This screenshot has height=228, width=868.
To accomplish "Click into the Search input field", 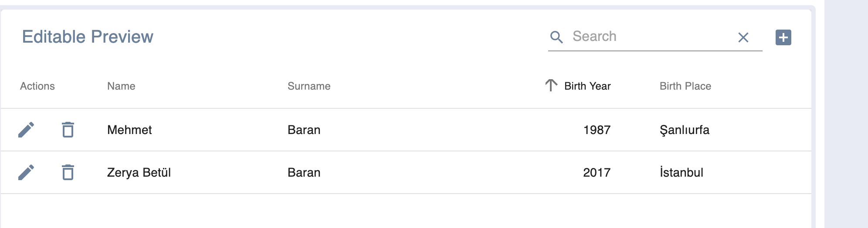I will (x=649, y=37).
